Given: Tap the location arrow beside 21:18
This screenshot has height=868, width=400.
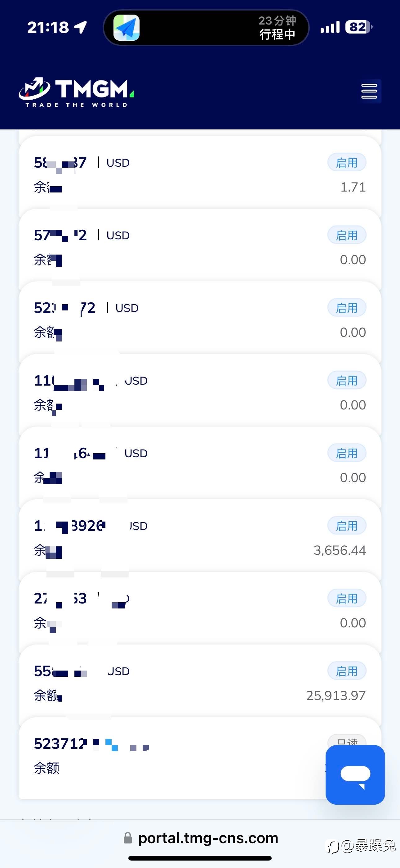Looking at the screenshot, I should pyautogui.click(x=81, y=27).
